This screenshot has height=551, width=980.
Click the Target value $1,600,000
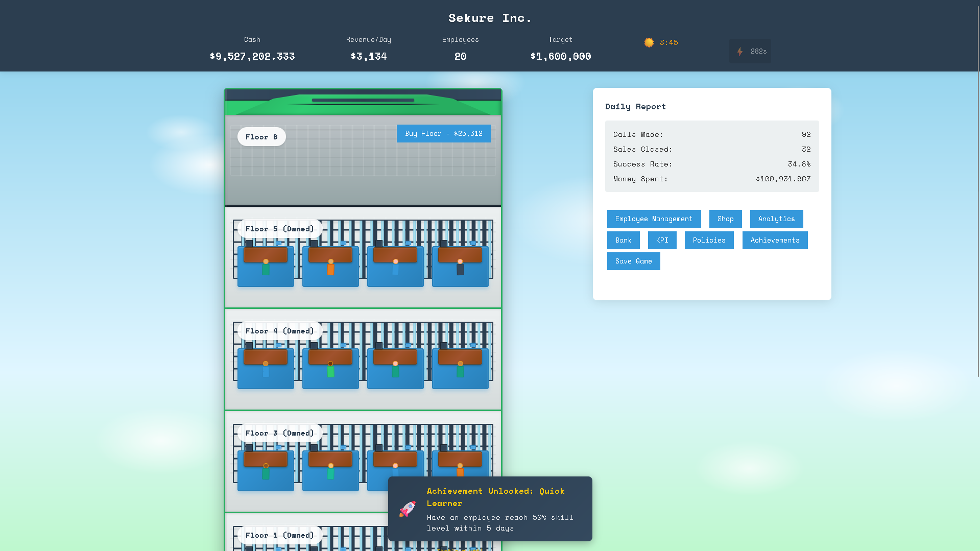point(560,56)
